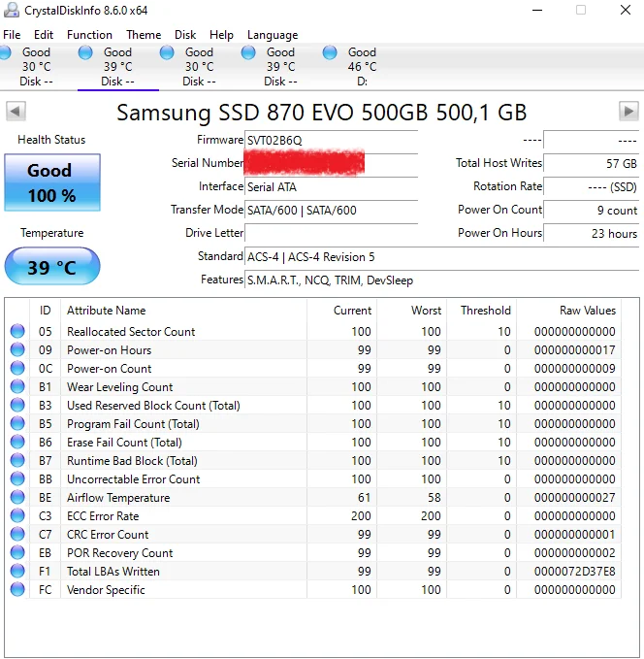Image resolution: width=644 pixels, height=659 pixels.
Task: Select the underlined 39 °C disk tab
Action: 118,66
